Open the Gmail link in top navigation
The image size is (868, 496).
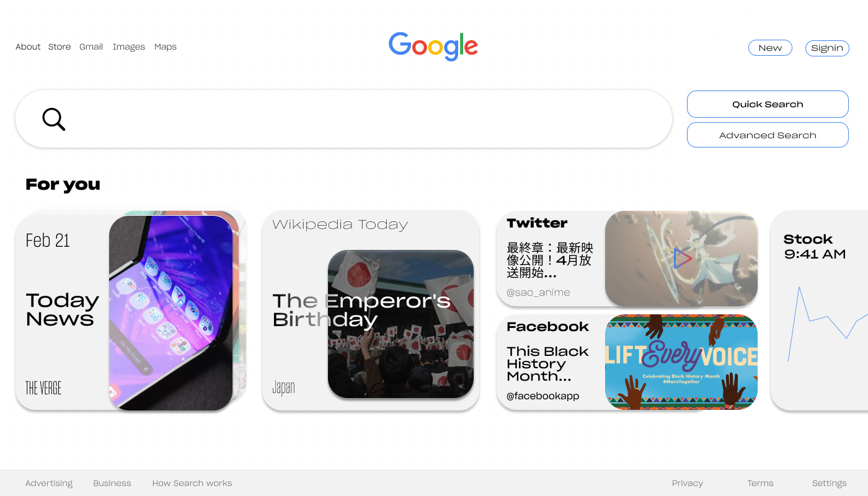point(91,46)
